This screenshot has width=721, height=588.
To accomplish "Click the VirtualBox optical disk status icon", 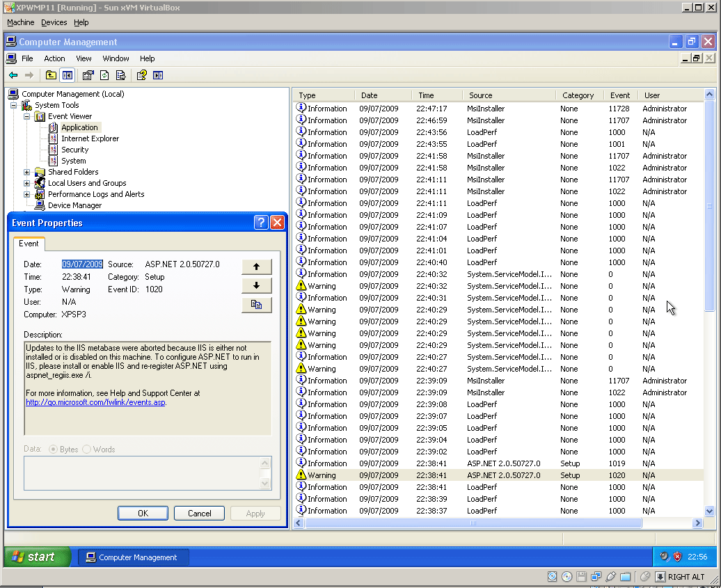I will (x=566, y=576).
